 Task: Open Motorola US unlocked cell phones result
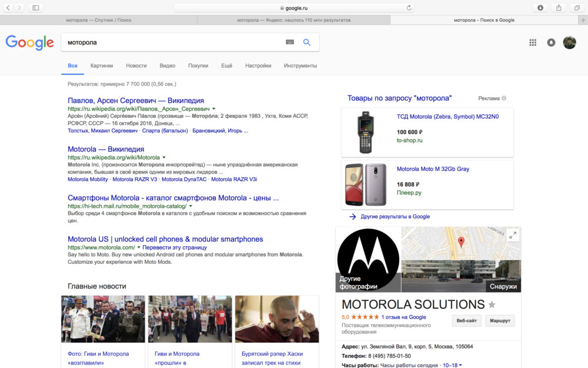[x=165, y=239]
